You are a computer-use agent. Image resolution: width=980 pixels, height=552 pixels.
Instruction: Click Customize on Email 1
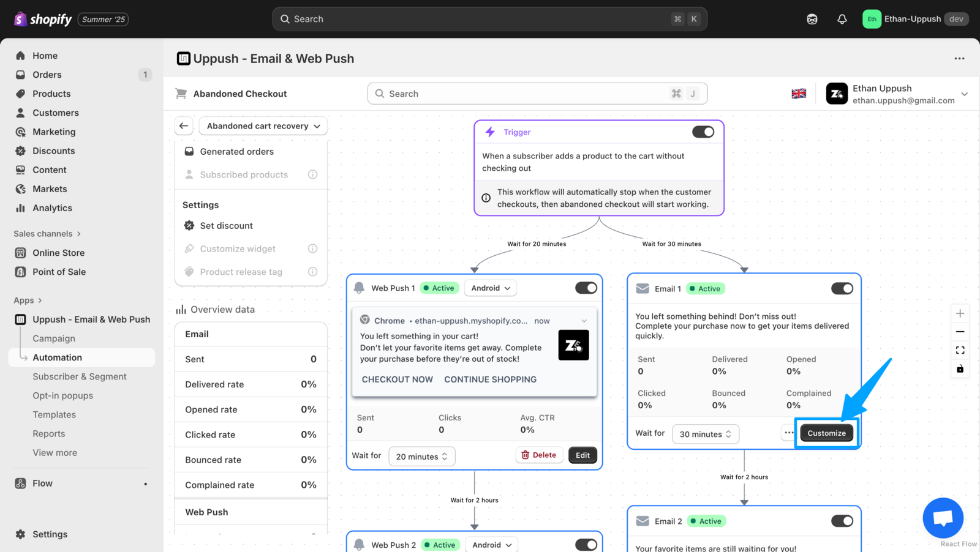tap(826, 433)
